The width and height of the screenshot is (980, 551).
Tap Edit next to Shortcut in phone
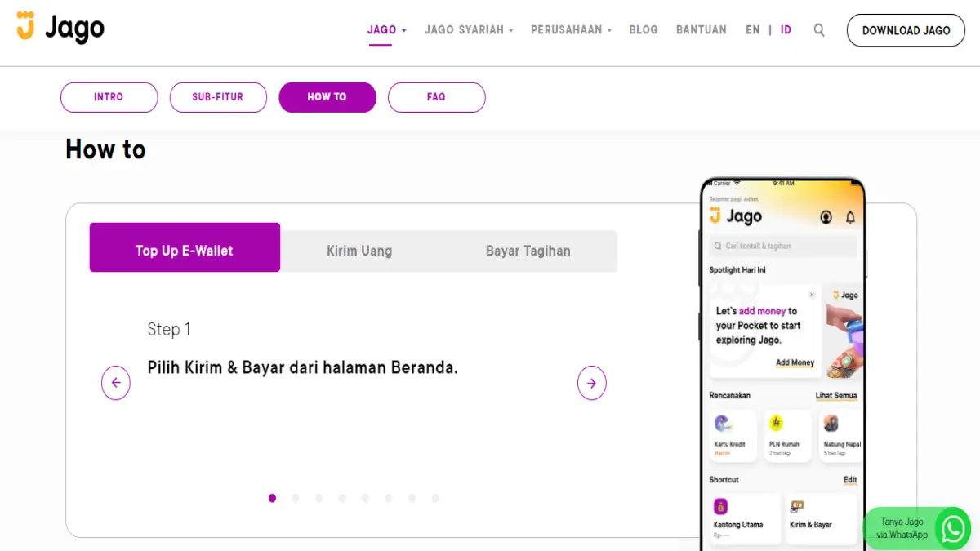[850, 480]
